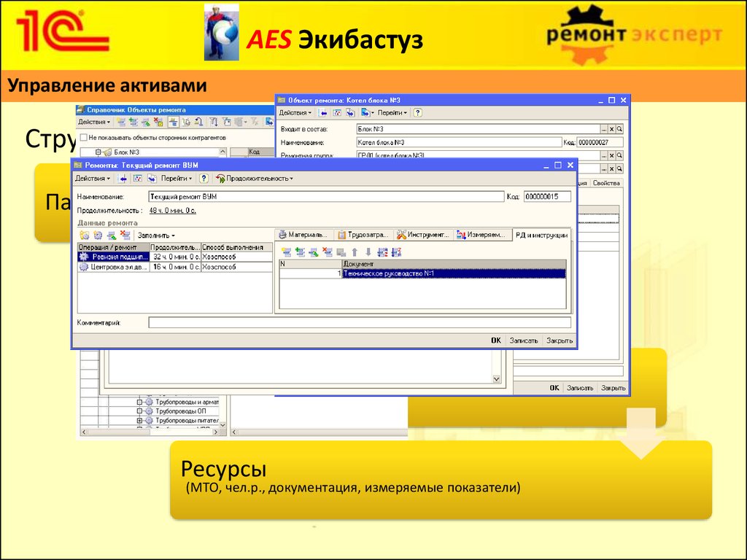The image size is (747, 560).
Task: Click OK in the Объект ремонта window
Action: pyautogui.click(x=554, y=388)
